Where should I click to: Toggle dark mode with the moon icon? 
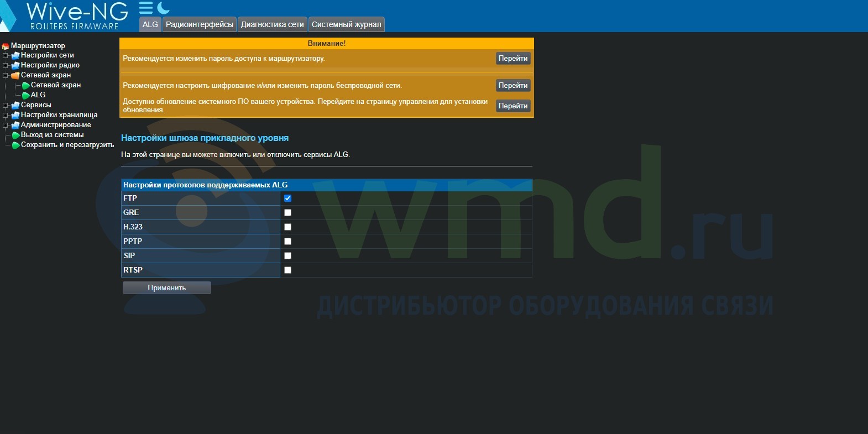click(x=163, y=8)
